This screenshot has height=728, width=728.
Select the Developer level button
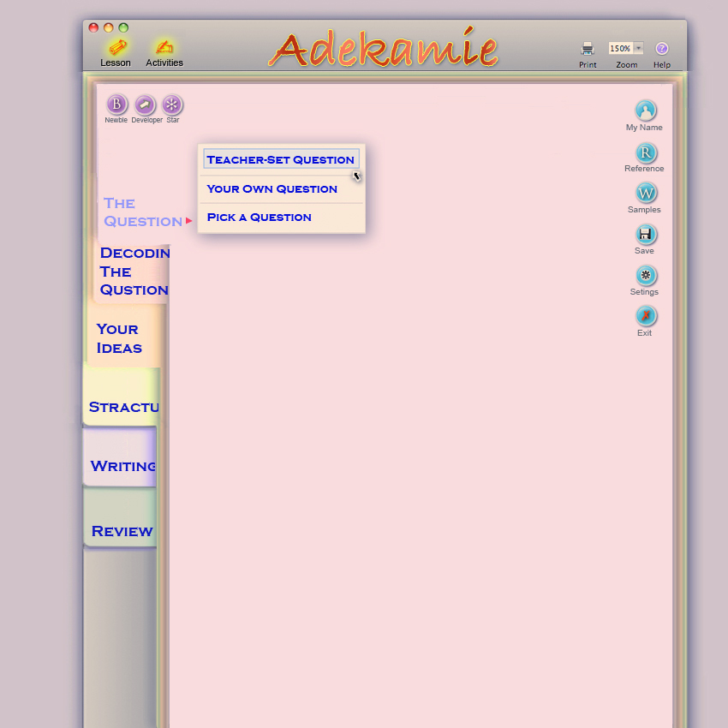coord(145,104)
